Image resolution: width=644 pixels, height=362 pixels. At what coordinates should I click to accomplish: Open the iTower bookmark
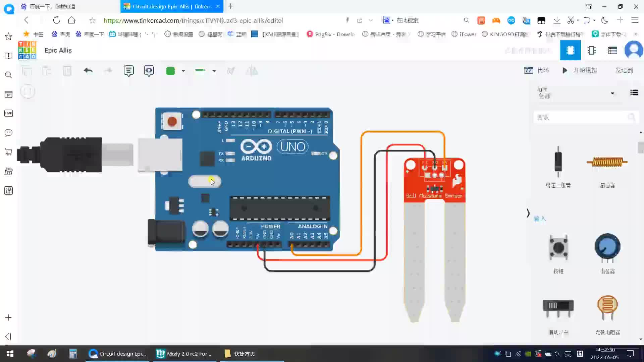point(464,34)
